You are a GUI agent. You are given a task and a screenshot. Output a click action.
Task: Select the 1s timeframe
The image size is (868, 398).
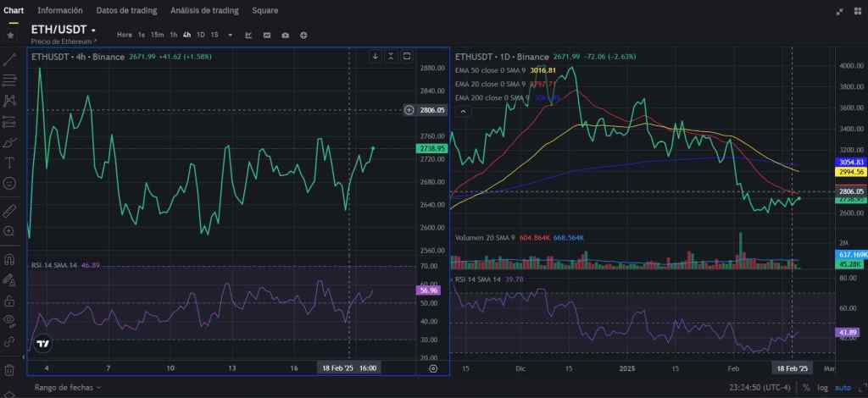tap(142, 35)
